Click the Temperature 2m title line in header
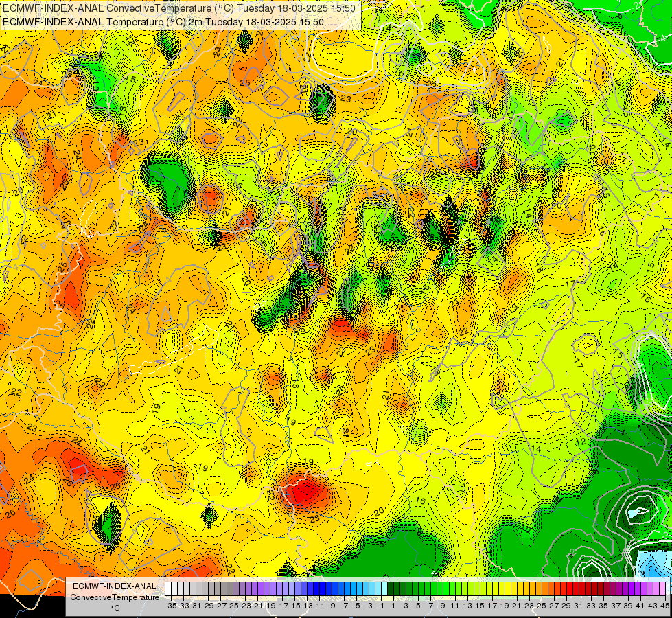Viewport: 672px width, 618px height. 163,22
